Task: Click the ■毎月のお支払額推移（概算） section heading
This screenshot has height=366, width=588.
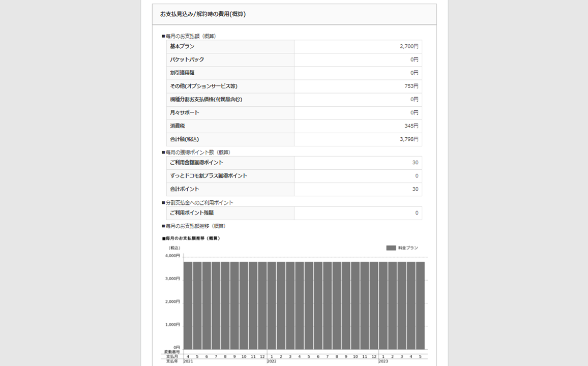Action: (194, 226)
